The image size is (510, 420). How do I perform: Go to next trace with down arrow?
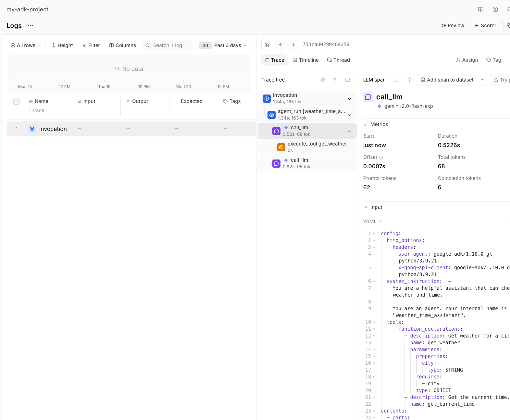pos(293,45)
